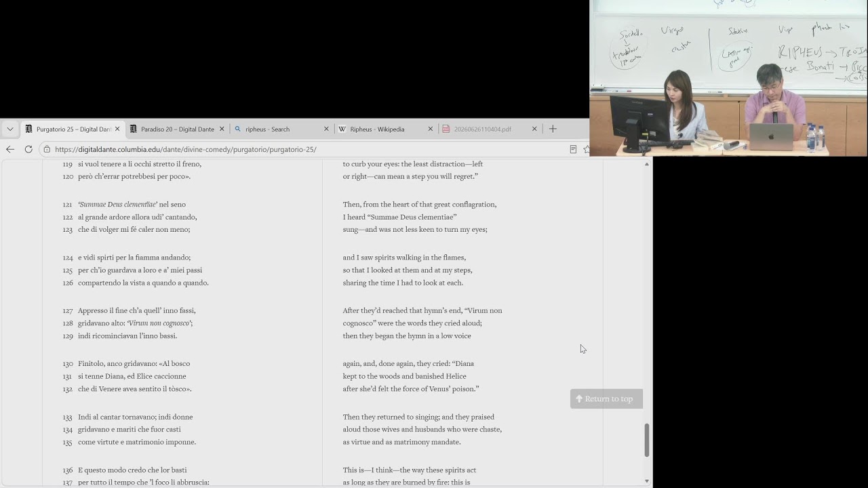Click Italian line 135 'come virtute e matrimonio imponne.'
The height and width of the screenshot is (488, 868).
click(137, 442)
